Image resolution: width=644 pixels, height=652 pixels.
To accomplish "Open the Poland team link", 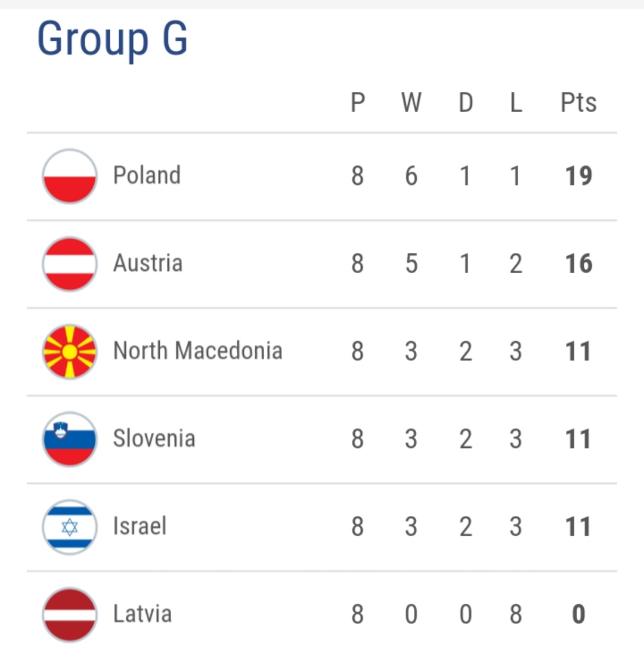I will coord(147,176).
